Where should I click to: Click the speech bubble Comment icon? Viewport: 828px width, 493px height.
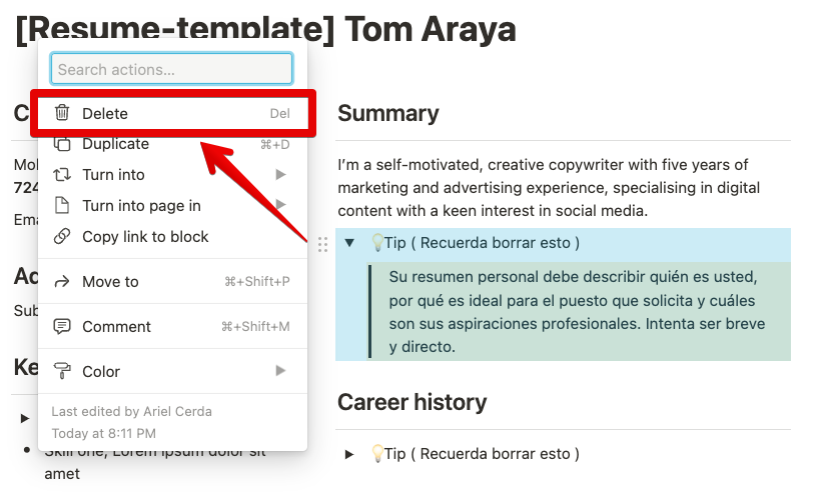pyautogui.click(x=62, y=326)
